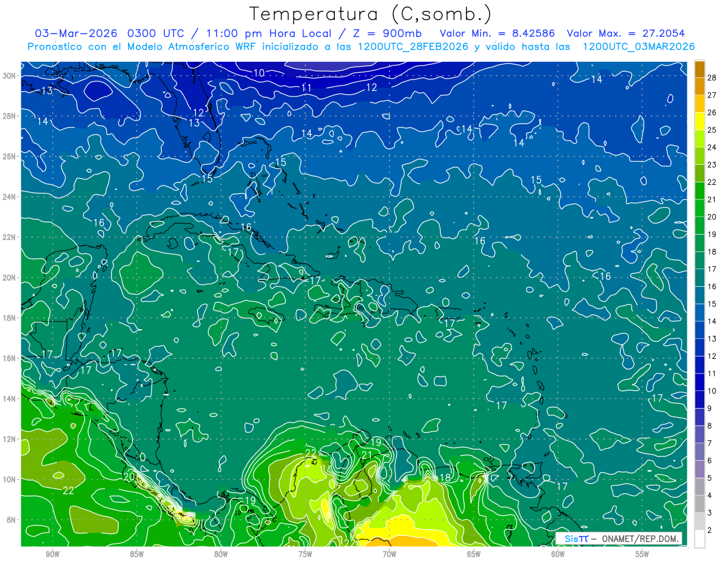The width and height of the screenshot is (728, 562).
Task: Click the 26N latitude axis label
Action: pos(10,156)
